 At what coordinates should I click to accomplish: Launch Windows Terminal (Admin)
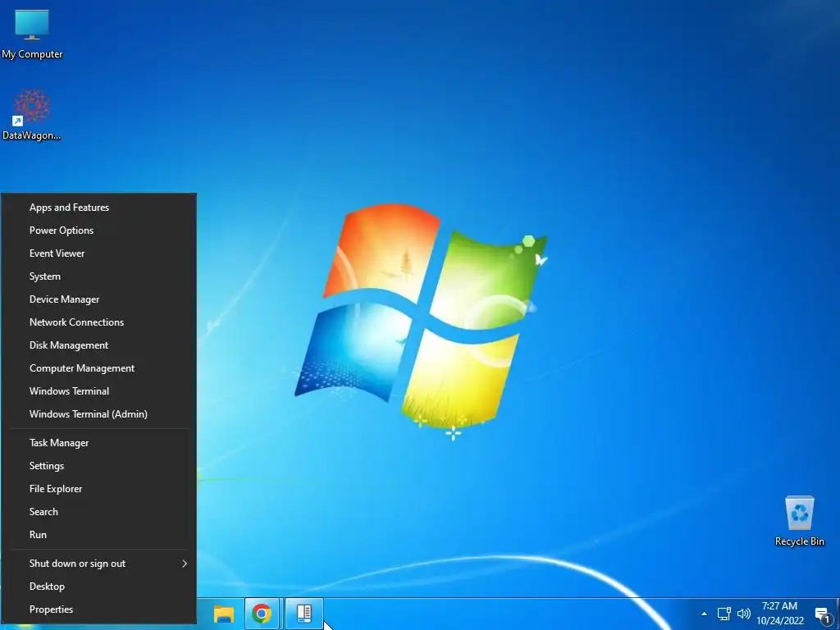click(x=99, y=414)
